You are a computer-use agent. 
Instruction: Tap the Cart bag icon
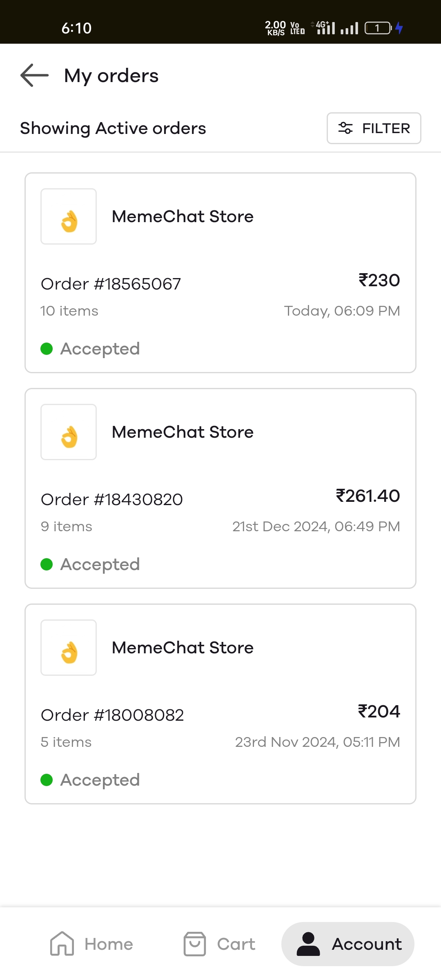tap(195, 944)
